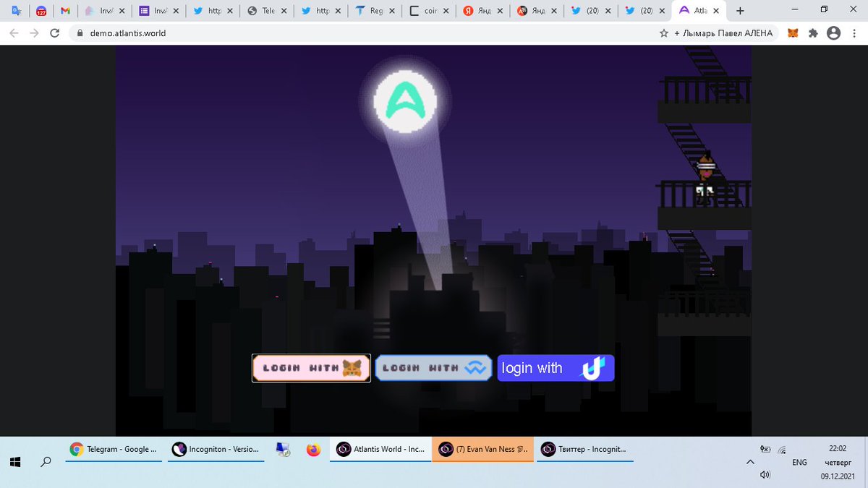The height and width of the screenshot is (488, 868).
Task: Switch to the Atlantis World taskbar window
Action: [380, 449]
